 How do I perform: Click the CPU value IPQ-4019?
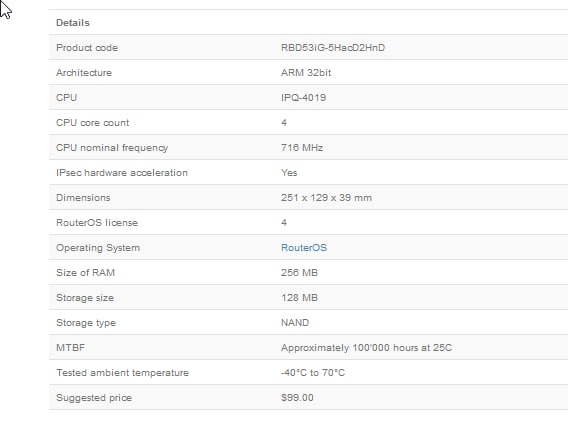pos(304,97)
